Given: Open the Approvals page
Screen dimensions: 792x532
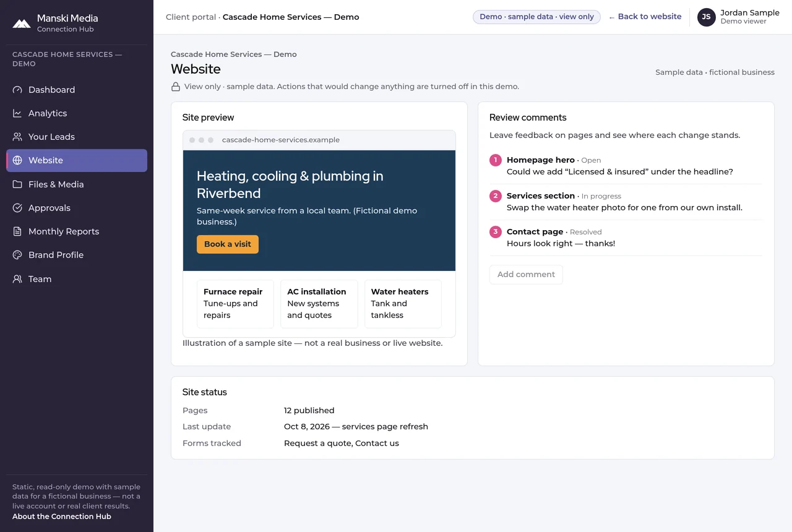Looking at the screenshot, I should coord(77,208).
